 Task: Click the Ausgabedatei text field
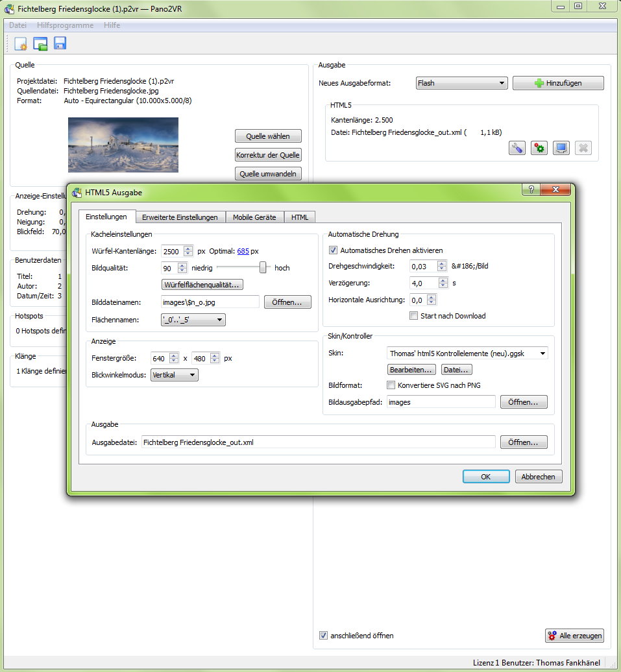(318, 442)
